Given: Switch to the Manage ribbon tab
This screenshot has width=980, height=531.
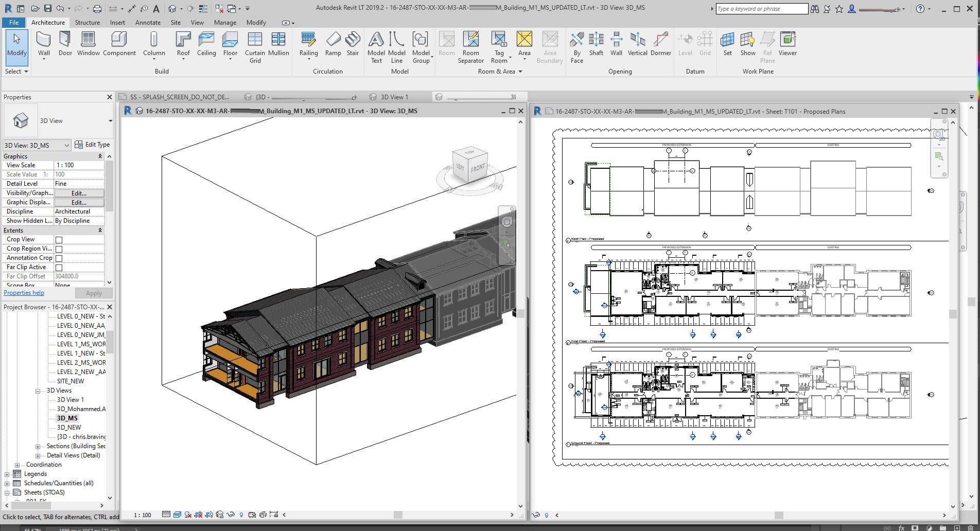Looking at the screenshot, I should click(x=225, y=23).
